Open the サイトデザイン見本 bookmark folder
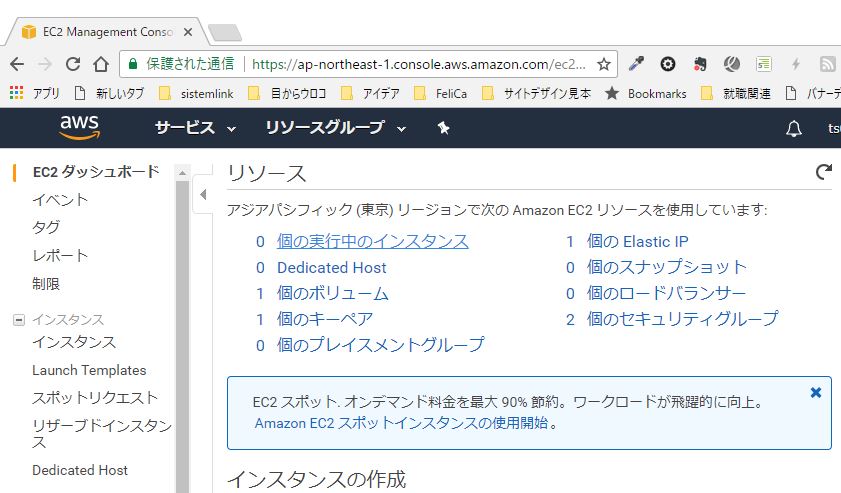Viewport: 841px width, 493px height. (536, 93)
